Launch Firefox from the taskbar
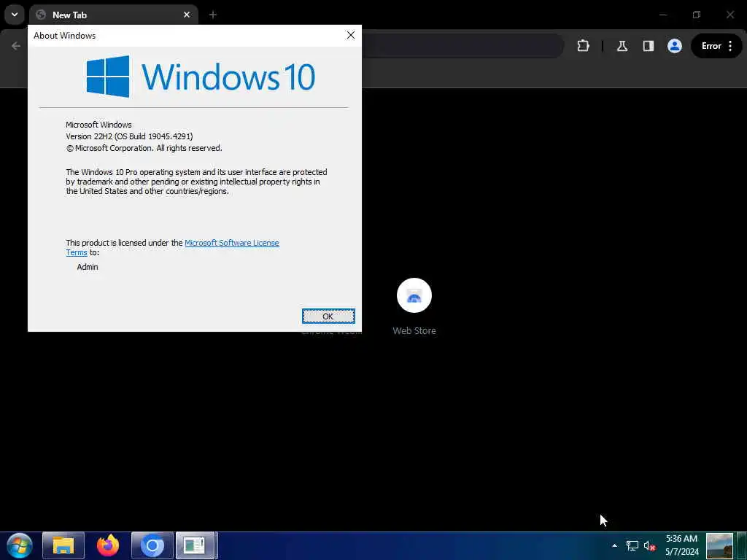This screenshot has width=747, height=560. click(108, 545)
